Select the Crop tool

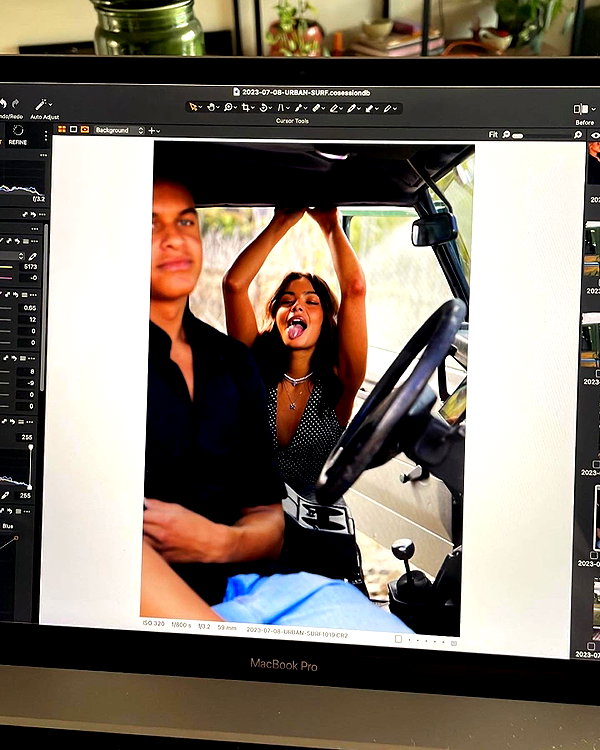pyautogui.click(x=246, y=108)
